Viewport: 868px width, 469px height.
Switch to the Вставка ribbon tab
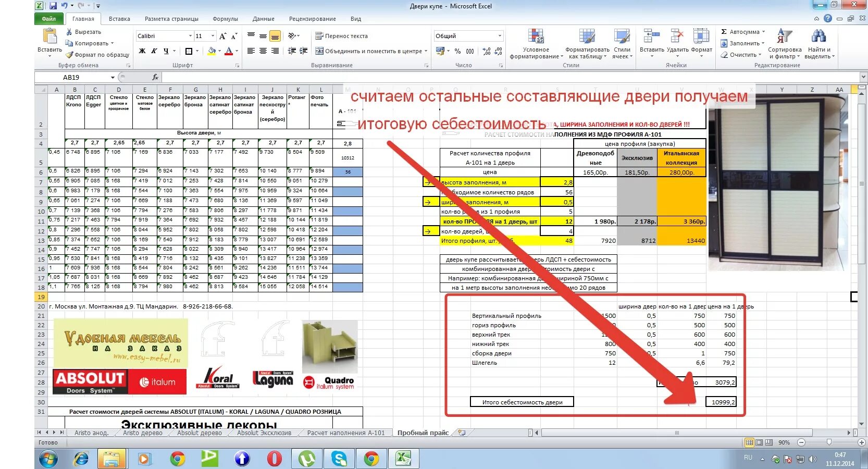pyautogui.click(x=119, y=19)
